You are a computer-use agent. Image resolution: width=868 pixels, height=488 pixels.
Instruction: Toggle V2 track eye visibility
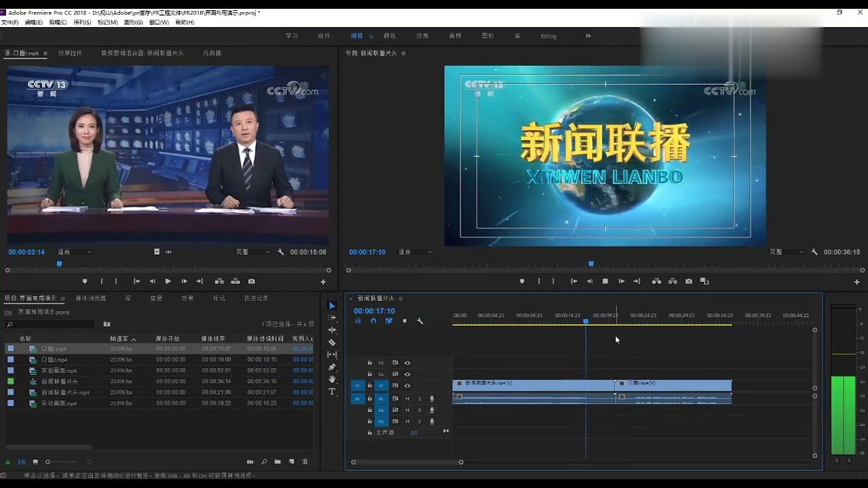pyautogui.click(x=408, y=374)
